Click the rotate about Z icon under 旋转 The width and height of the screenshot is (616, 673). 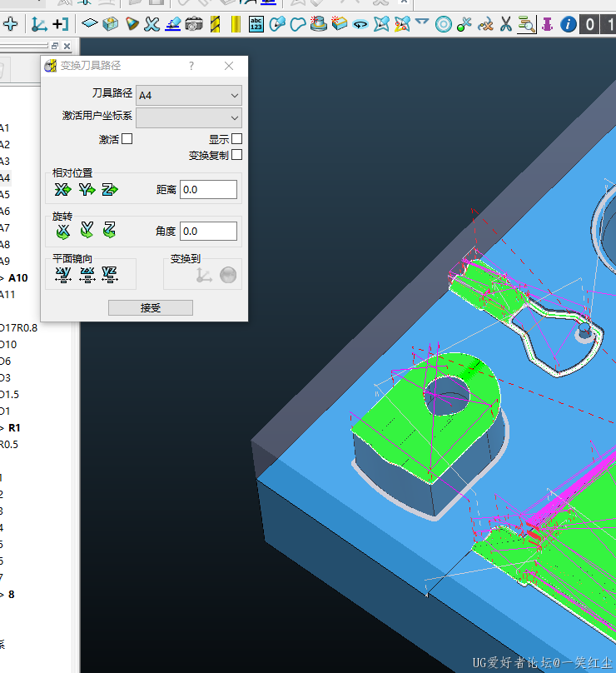[109, 230]
